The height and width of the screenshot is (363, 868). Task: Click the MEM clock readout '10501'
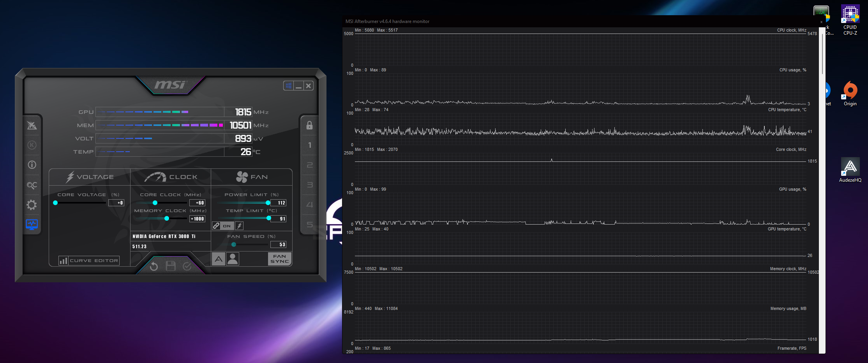[x=240, y=126]
